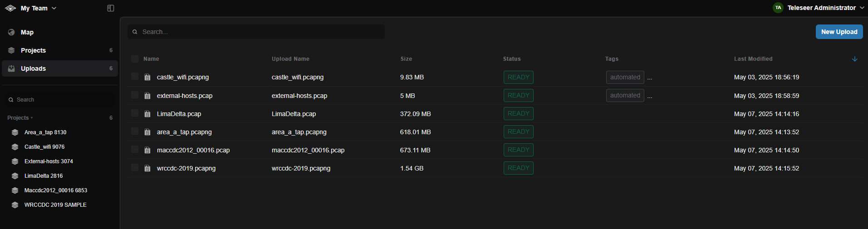Viewport: 868px width, 229px height.
Task: Click the main search bar magnifier icon
Action: point(135,32)
